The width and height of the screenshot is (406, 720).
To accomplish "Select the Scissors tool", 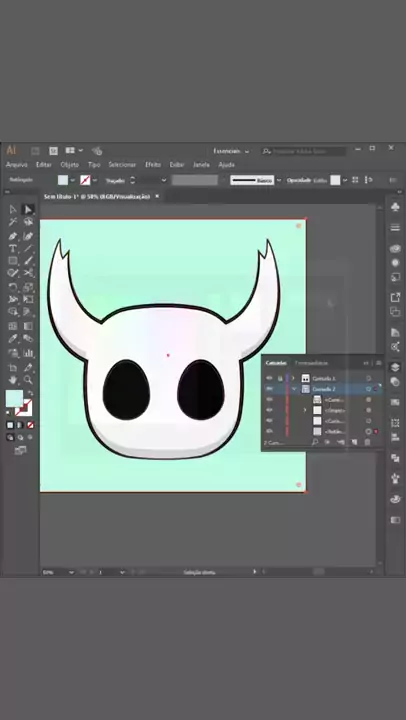I will coord(28,273).
